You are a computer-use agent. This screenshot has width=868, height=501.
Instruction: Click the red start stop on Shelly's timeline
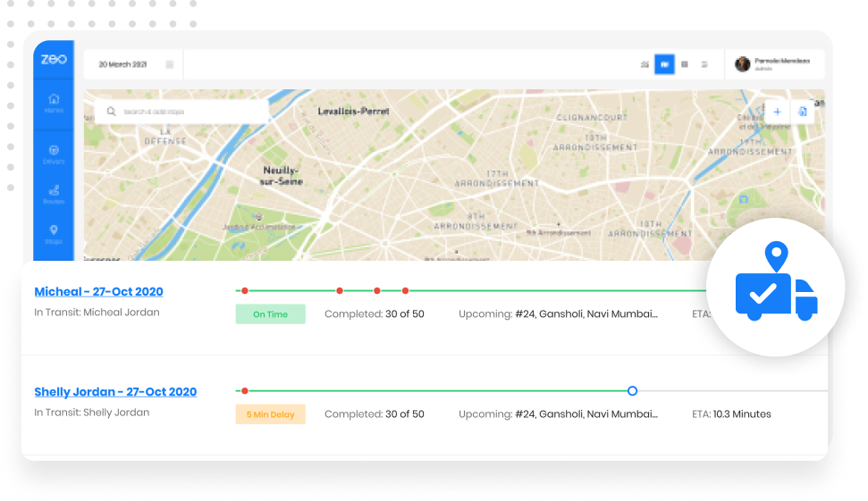tap(245, 391)
